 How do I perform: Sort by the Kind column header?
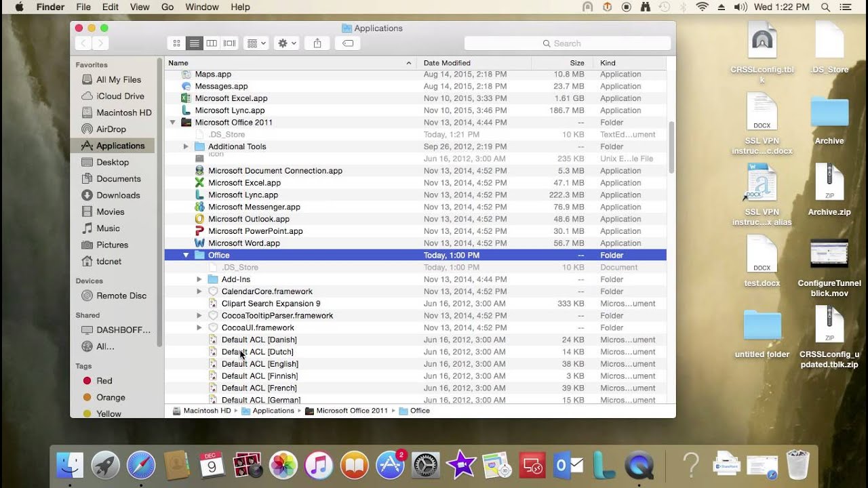point(629,63)
